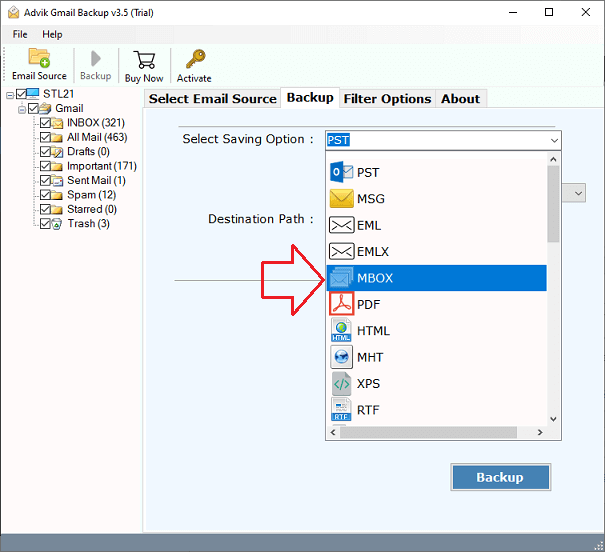Uncheck the Spam (12) checkbox
This screenshot has width=605, height=552.
[45, 195]
